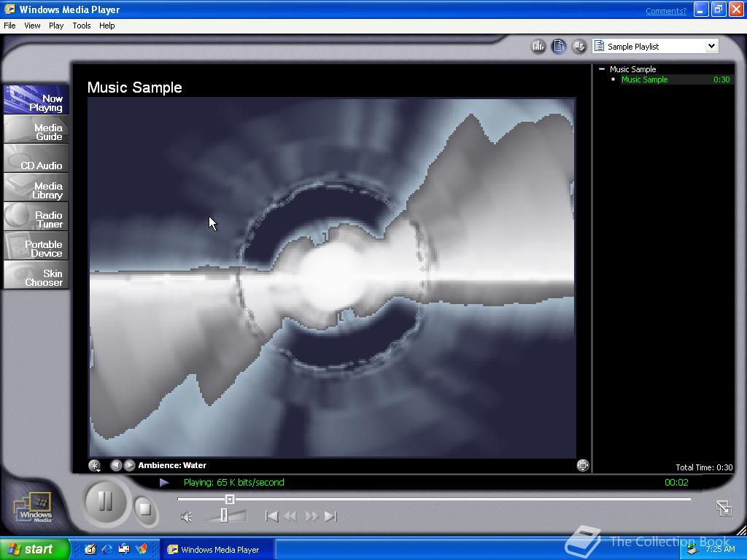Image resolution: width=747 pixels, height=560 pixels.
Task: Adjust the volume slider
Action: click(x=224, y=516)
